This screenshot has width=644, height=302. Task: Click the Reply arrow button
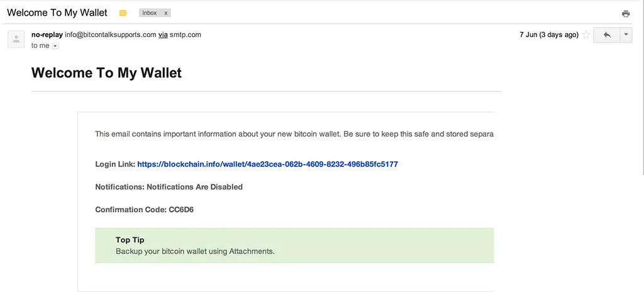[x=607, y=35]
